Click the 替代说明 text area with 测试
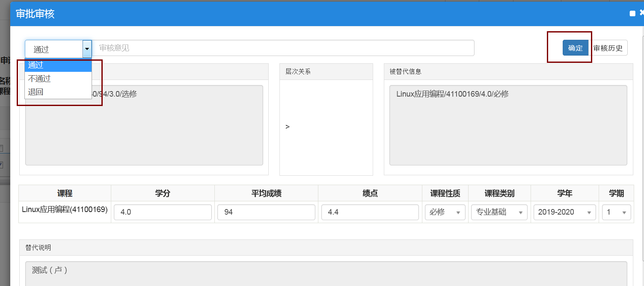This screenshot has height=286, width=644. [326, 274]
